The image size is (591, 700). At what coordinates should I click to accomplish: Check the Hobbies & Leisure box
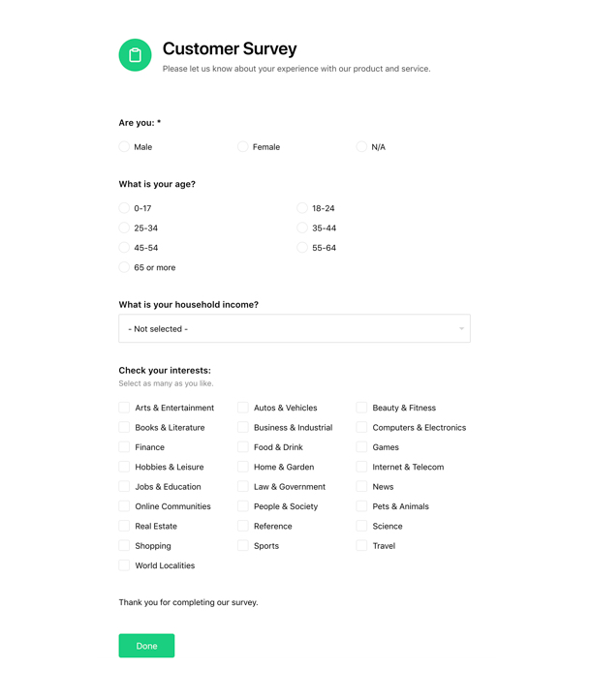point(124,467)
